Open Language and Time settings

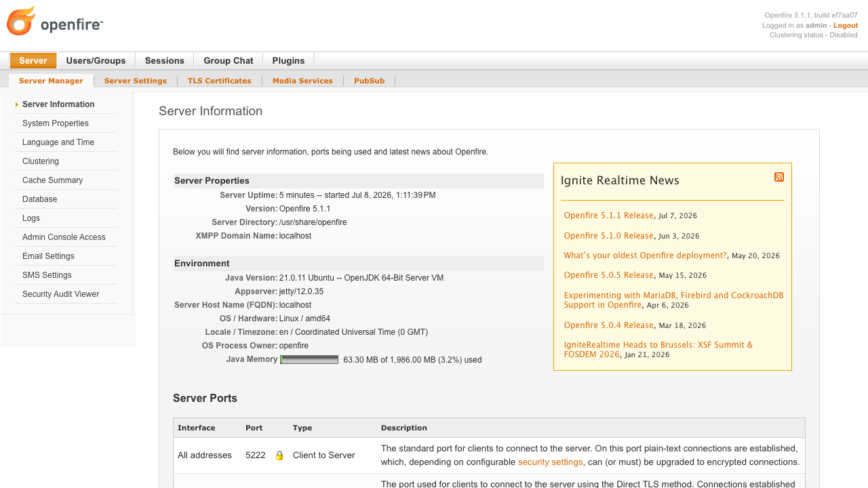58,142
